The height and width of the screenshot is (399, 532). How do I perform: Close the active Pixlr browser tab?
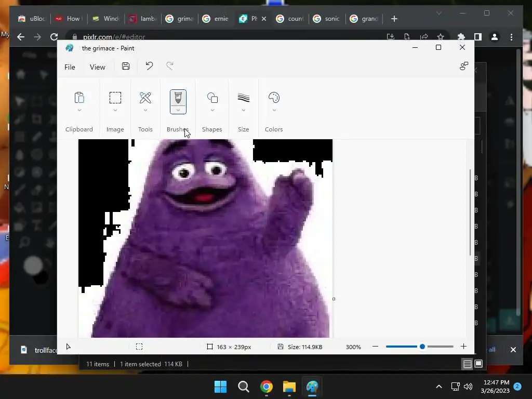coord(264,19)
